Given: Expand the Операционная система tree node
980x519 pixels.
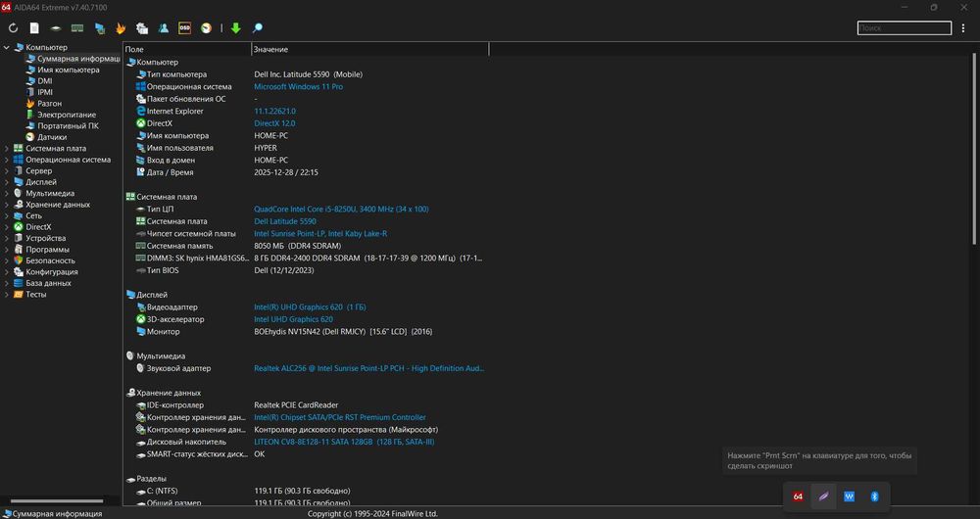Looking at the screenshot, I should click(7, 160).
